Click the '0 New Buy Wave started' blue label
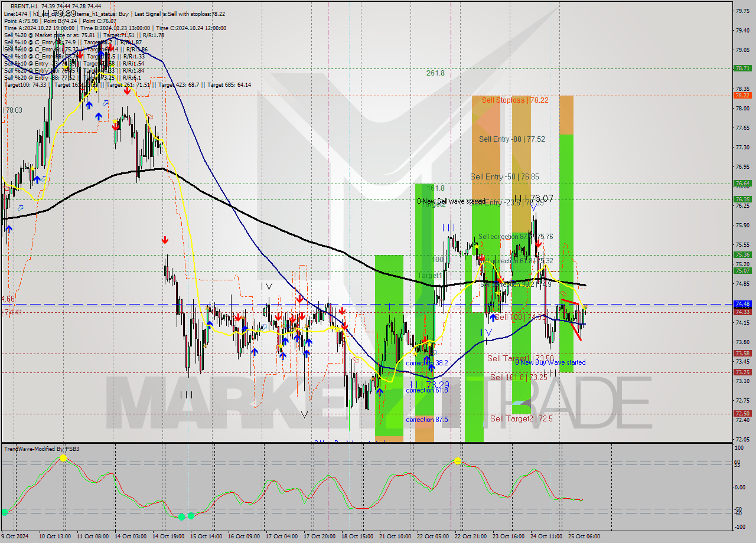 point(550,362)
